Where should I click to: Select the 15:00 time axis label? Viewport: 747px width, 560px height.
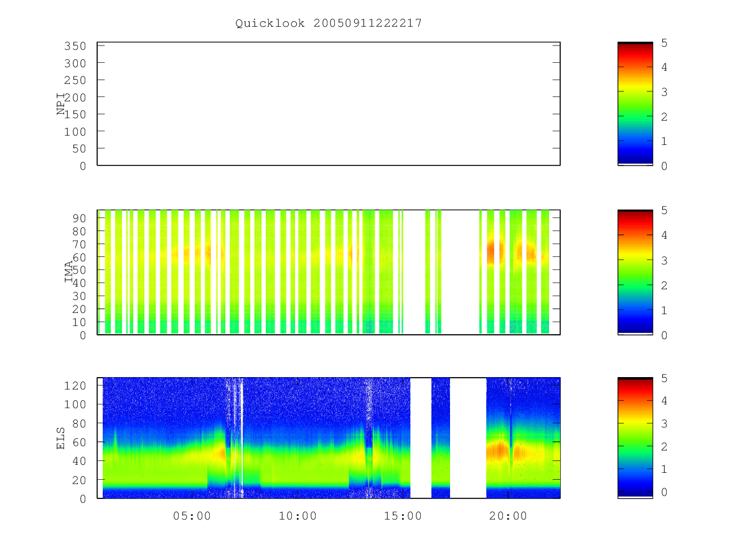pyautogui.click(x=403, y=516)
